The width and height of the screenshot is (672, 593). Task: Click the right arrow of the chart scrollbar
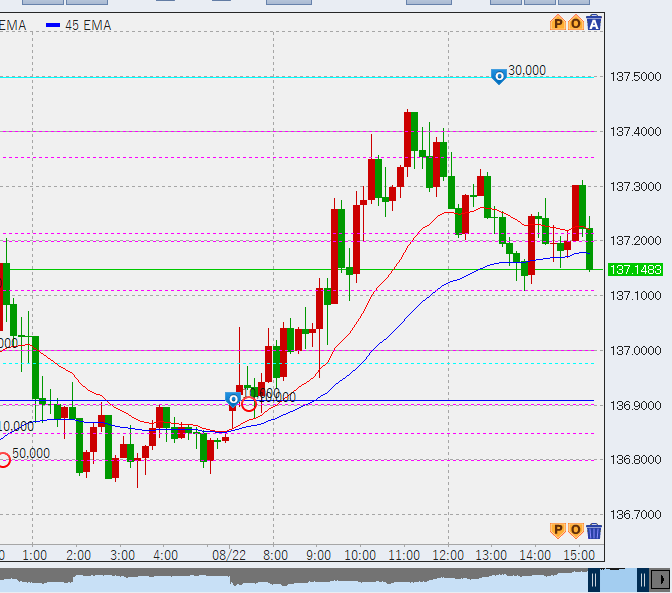tap(661, 579)
